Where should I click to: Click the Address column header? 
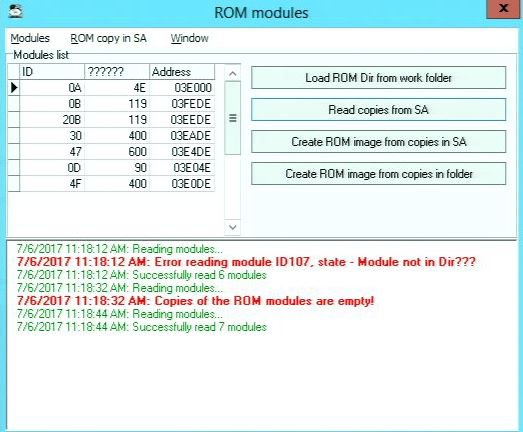click(182, 72)
